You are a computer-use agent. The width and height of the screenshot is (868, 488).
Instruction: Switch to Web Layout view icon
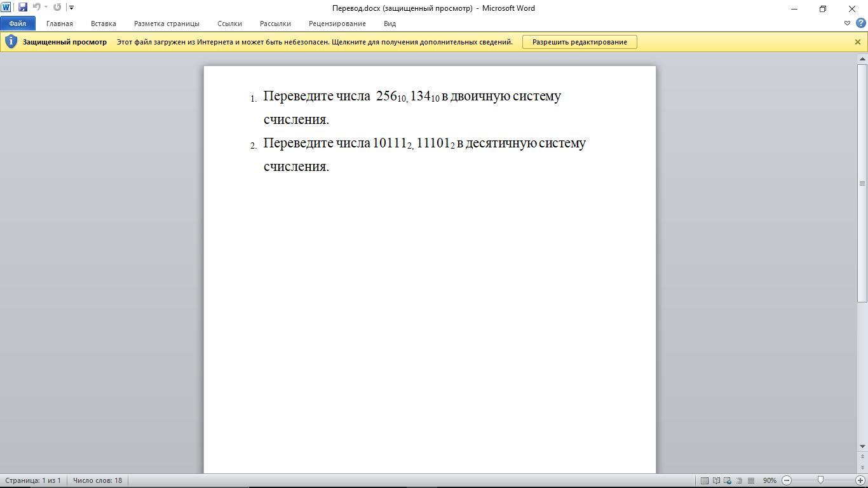click(x=728, y=480)
